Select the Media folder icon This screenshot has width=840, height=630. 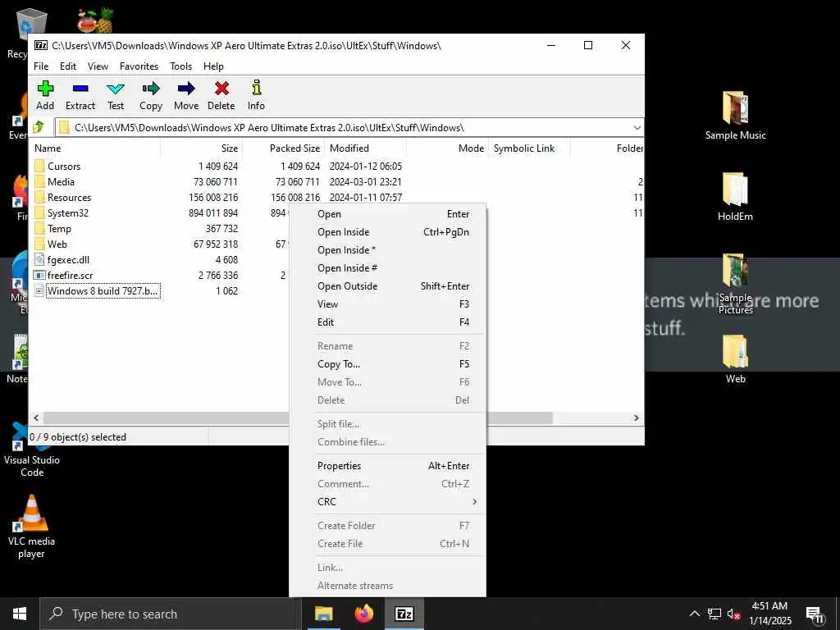(39, 181)
